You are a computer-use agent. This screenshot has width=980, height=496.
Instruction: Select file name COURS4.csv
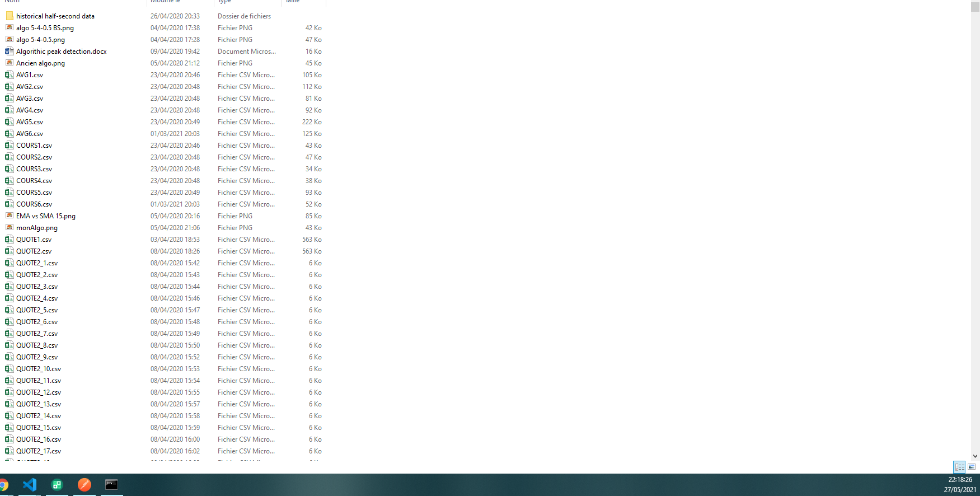click(34, 181)
